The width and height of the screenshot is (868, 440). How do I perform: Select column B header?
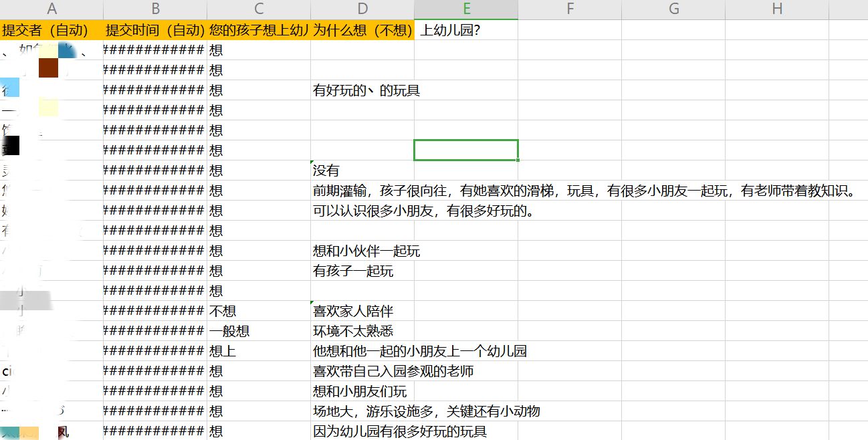coord(155,9)
